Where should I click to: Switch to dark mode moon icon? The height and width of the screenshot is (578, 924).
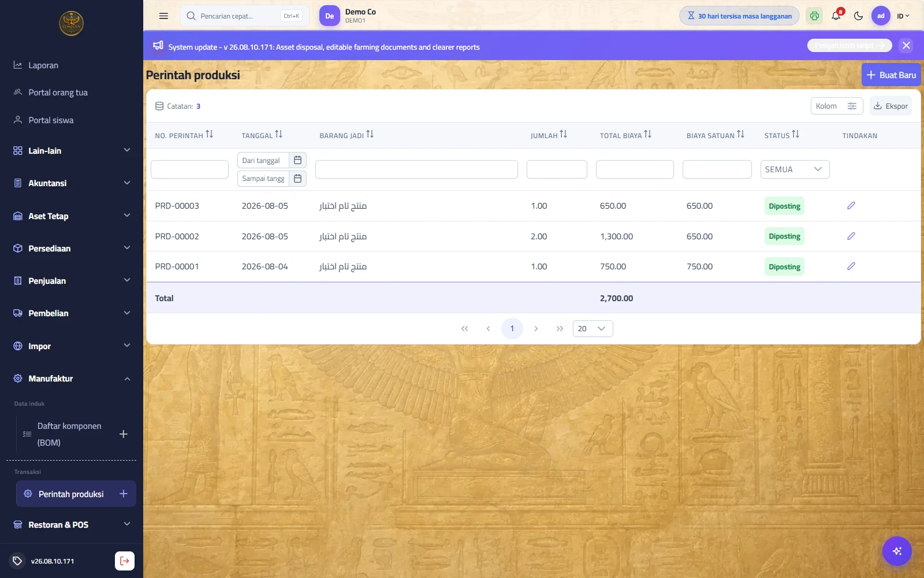tap(859, 16)
